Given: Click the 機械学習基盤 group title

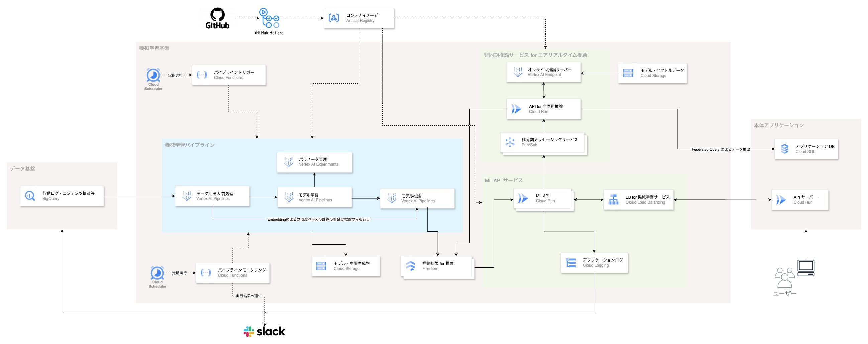Looking at the screenshot, I should click(x=154, y=48).
